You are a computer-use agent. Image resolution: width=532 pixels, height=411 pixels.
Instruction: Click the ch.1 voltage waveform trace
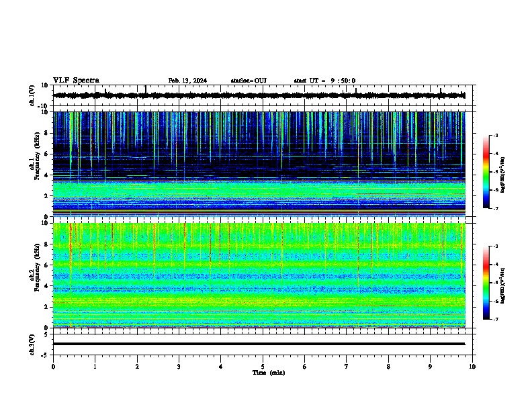[259, 95]
